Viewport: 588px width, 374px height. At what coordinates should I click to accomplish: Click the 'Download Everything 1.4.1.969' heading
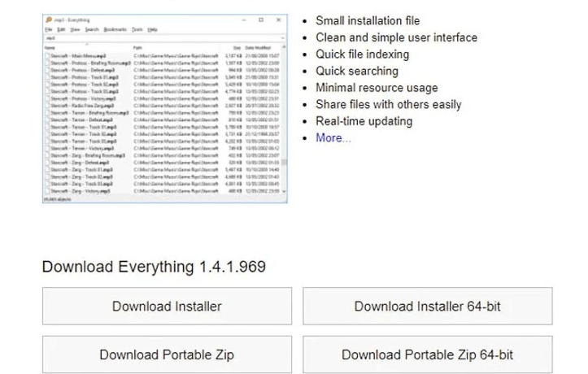tap(154, 267)
